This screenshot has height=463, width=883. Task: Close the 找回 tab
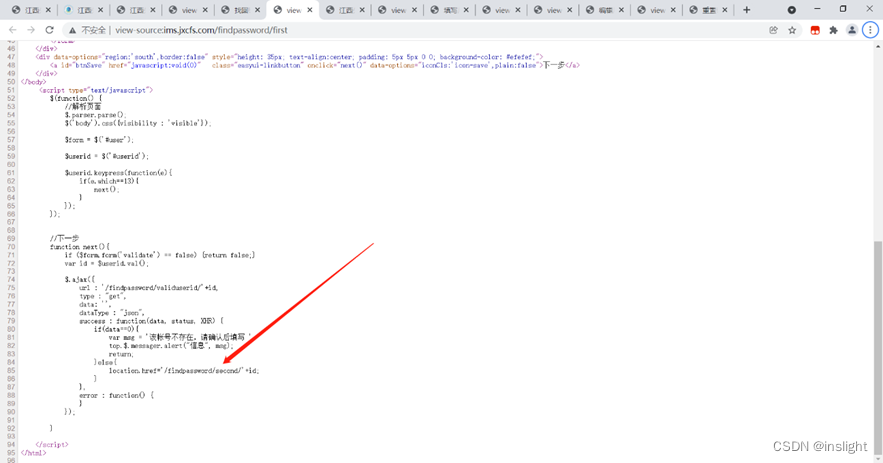257,10
